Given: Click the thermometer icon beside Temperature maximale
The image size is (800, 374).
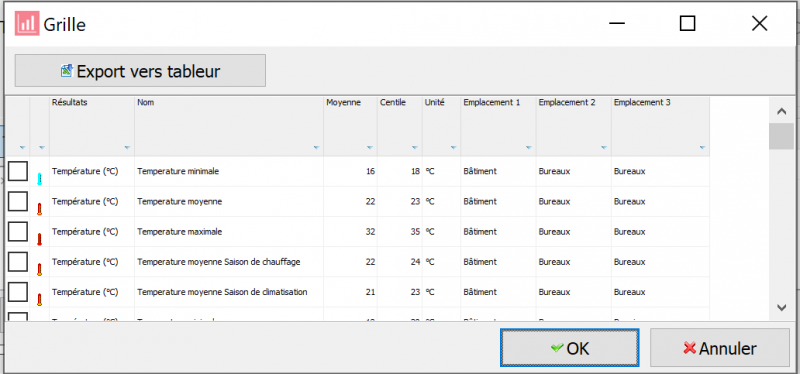Looking at the screenshot, I should [x=39, y=239].
